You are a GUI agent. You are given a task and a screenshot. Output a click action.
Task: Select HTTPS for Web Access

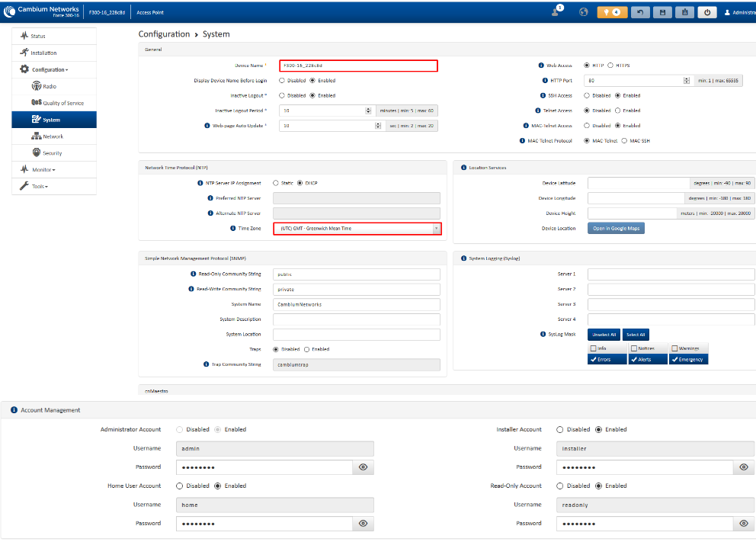610,66
